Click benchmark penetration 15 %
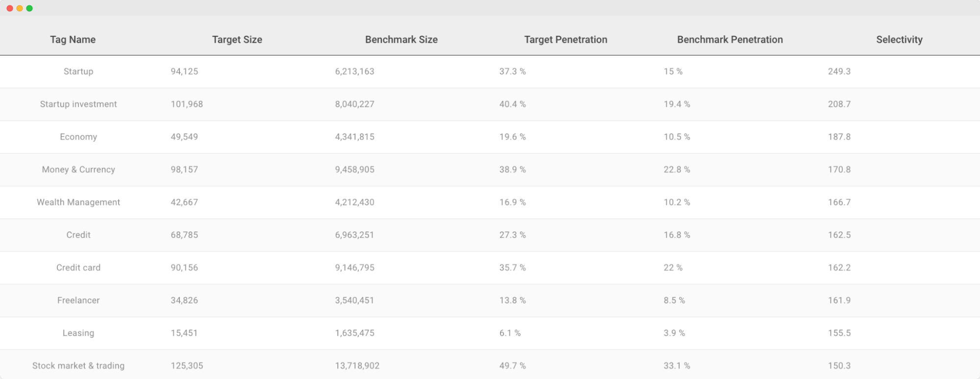The height and width of the screenshot is (379, 980). tap(673, 72)
